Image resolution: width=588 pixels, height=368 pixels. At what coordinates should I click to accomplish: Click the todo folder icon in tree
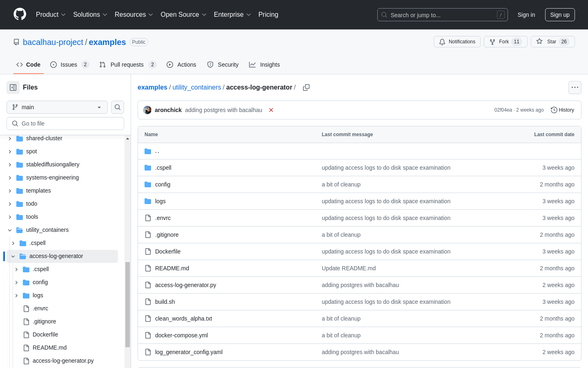pyautogui.click(x=20, y=204)
